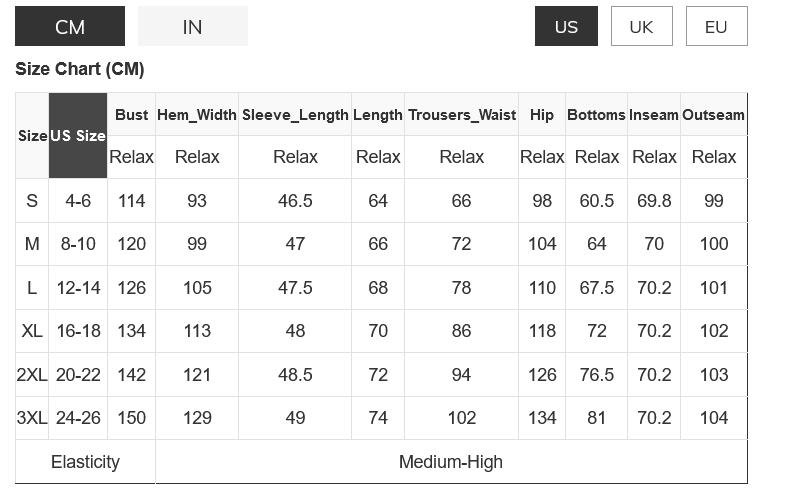Click the US Size column header
Screen dimensions: 802x493
pyautogui.click(x=78, y=136)
